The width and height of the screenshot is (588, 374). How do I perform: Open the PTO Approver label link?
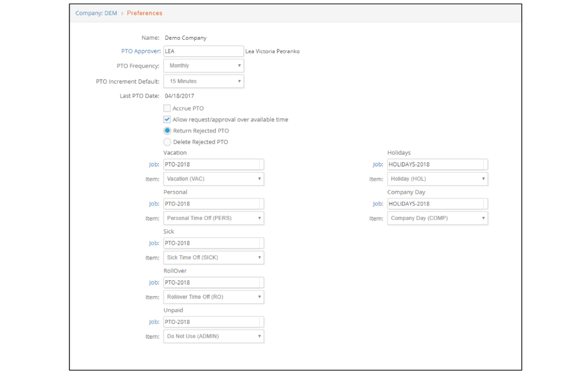coord(141,52)
